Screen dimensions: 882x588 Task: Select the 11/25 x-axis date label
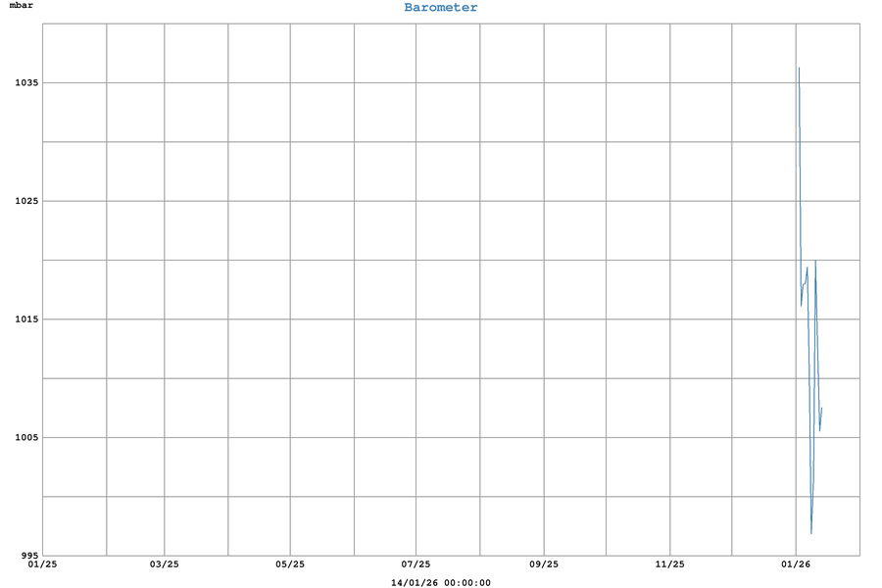pyautogui.click(x=669, y=564)
